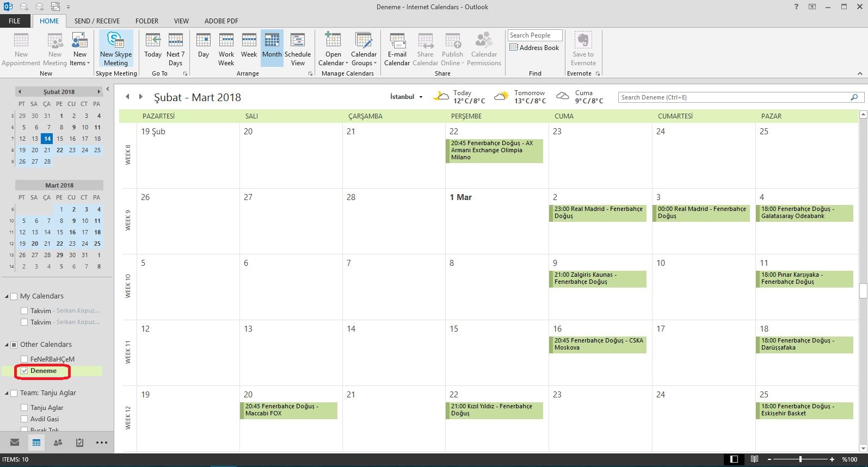This screenshot has height=467, width=868.
Task: Open Tasks from navigation bar
Action: click(x=79, y=443)
